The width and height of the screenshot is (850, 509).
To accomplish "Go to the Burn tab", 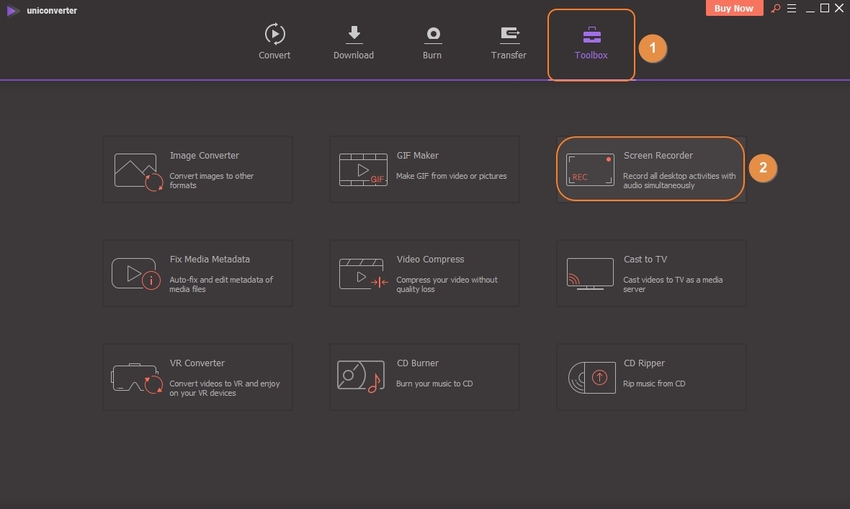I will pyautogui.click(x=432, y=42).
